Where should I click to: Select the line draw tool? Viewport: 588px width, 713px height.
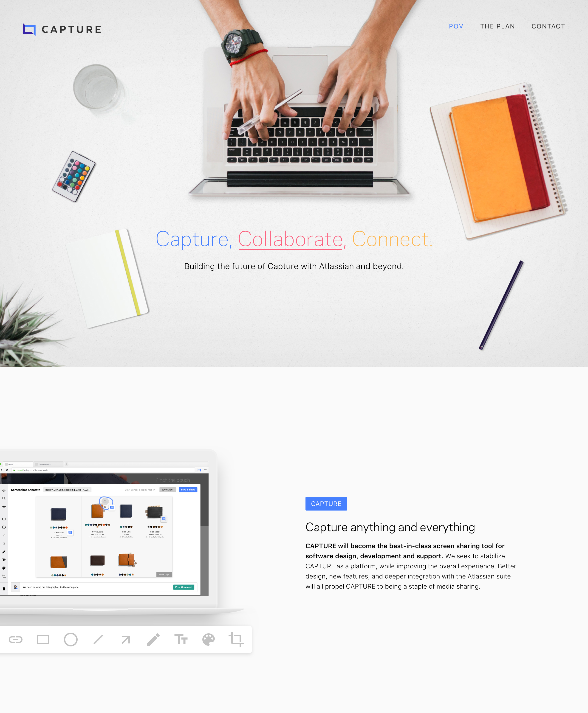(98, 639)
